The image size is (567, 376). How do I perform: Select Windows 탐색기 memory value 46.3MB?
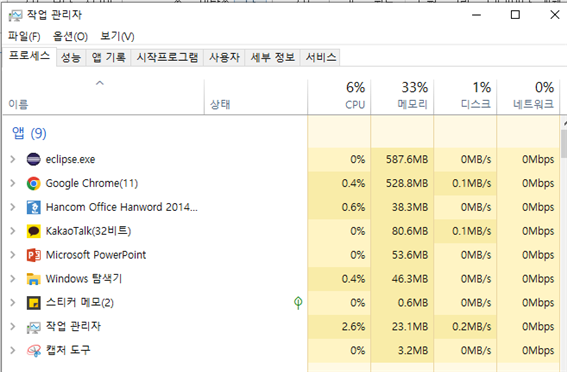[x=410, y=279]
